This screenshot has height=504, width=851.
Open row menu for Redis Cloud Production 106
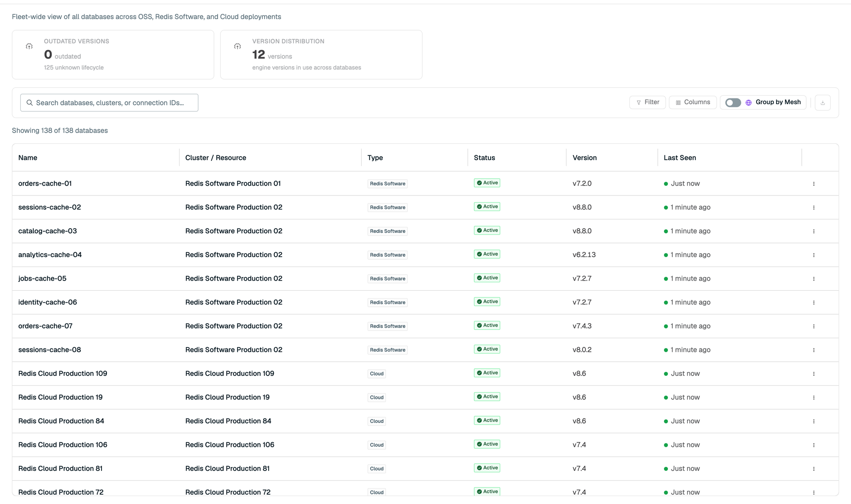[814, 445]
